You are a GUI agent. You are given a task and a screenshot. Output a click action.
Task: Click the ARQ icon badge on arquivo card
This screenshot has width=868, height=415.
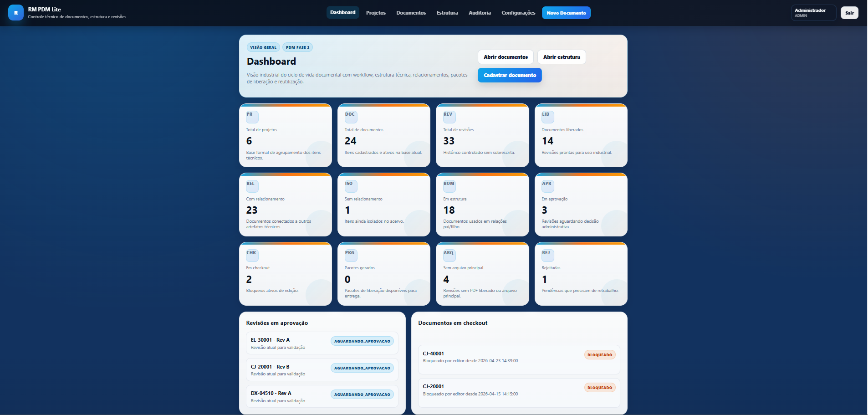[x=449, y=256]
